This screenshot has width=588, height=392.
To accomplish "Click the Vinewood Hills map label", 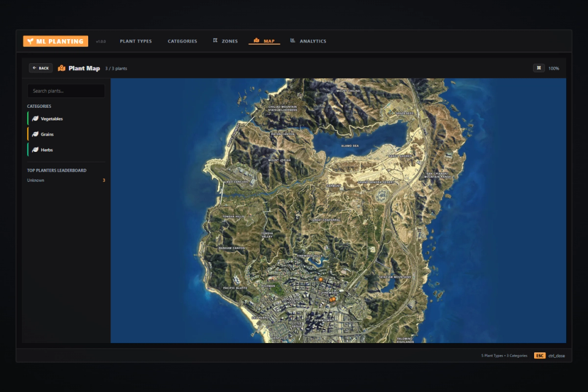I will pyautogui.click(x=309, y=255).
